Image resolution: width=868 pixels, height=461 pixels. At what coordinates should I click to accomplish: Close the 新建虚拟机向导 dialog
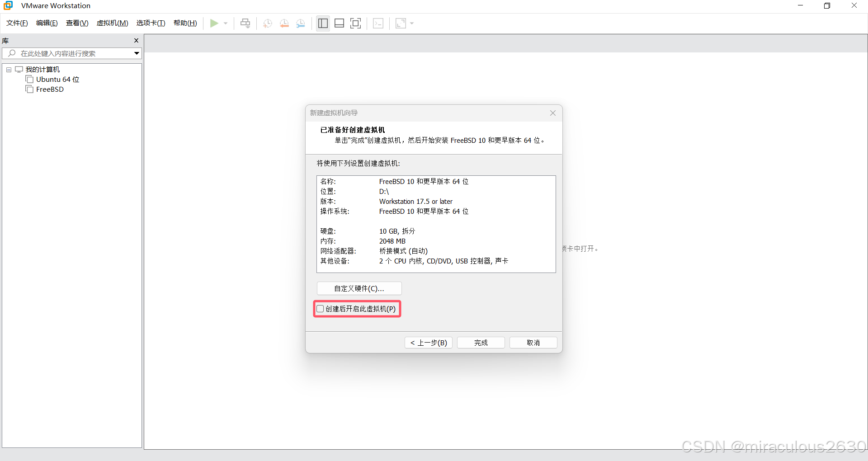coord(553,113)
